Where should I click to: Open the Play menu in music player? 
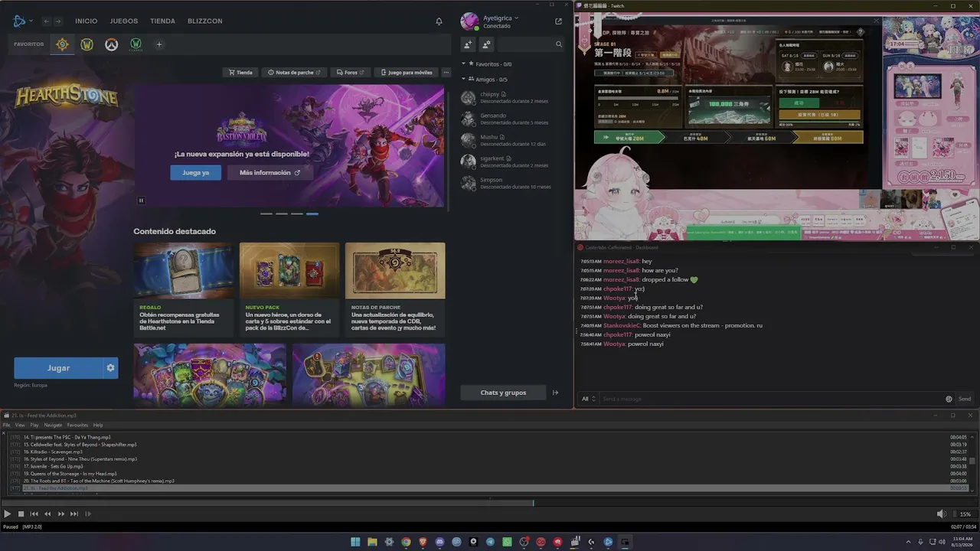[x=34, y=425]
